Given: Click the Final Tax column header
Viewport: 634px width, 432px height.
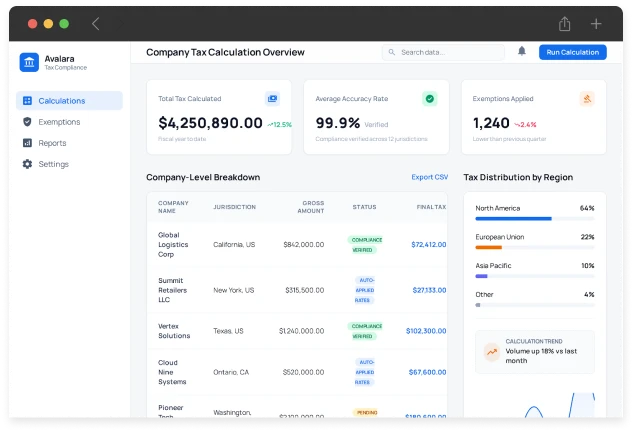Looking at the screenshot, I should click(431, 207).
